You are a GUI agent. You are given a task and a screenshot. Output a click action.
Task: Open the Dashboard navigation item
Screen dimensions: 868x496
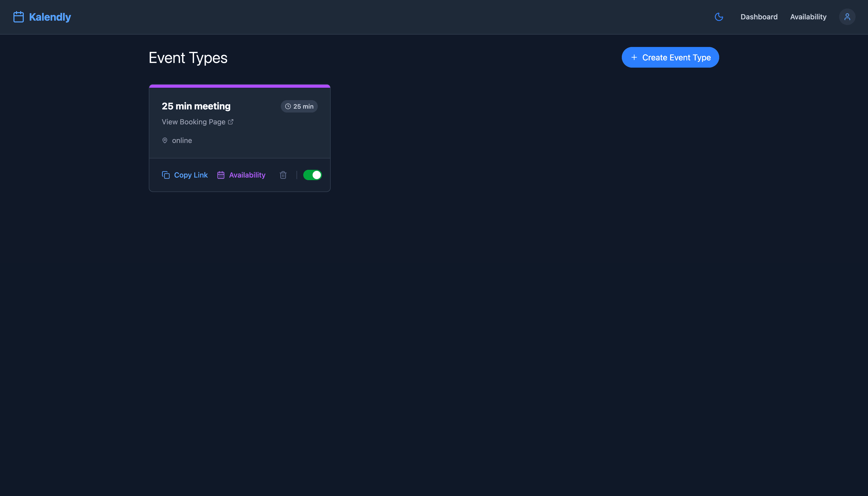pyautogui.click(x=759, y=17)
